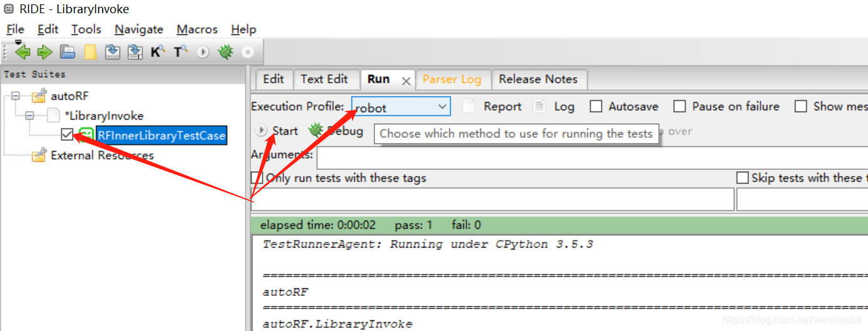The height and width of the screenshot is (331, 868).
Task: Click the Open Test Suite toolbar icon
Action: click(x=68, y=52)
